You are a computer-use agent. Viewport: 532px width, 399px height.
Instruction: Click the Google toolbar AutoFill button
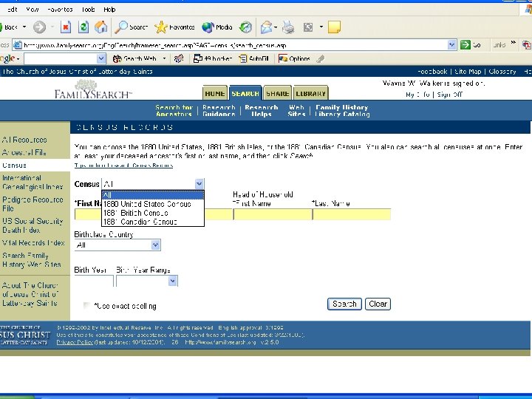pyautogui.click(x=253, y=58)
